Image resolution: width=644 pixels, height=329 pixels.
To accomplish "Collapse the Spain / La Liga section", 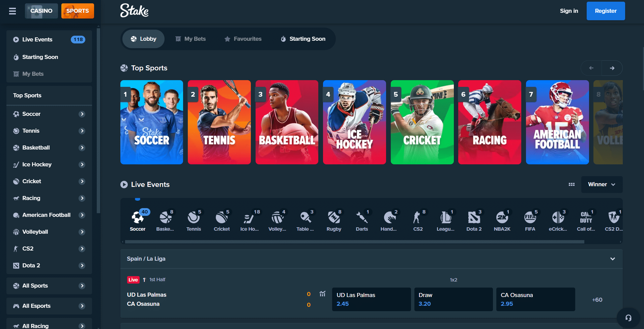I will pyautogui.click(x=613, y=259).
